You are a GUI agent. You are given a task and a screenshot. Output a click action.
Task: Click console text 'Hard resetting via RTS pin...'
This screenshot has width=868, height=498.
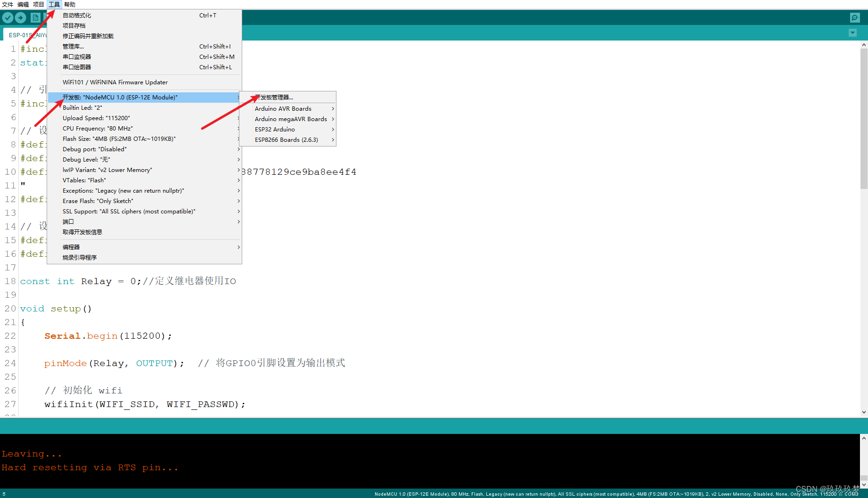[x=90, y=467]
